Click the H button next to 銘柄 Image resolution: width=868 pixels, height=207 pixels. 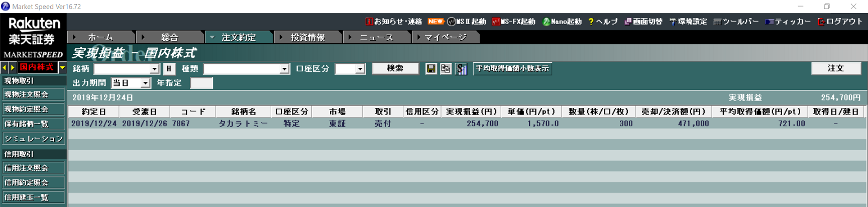pos(169,69)
